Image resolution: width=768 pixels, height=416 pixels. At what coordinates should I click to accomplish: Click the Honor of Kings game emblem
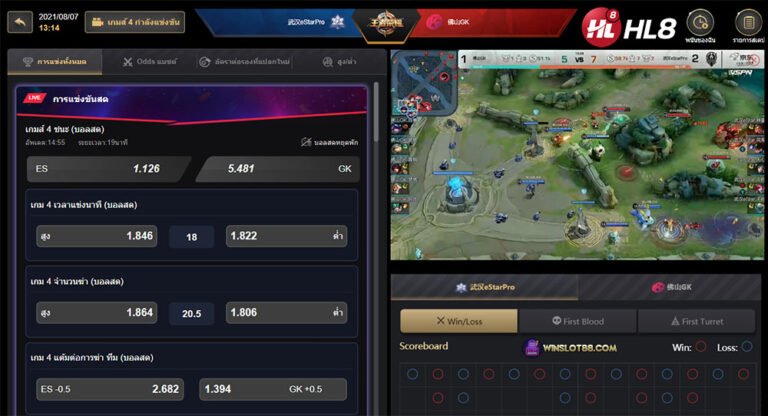coord(386,22)
